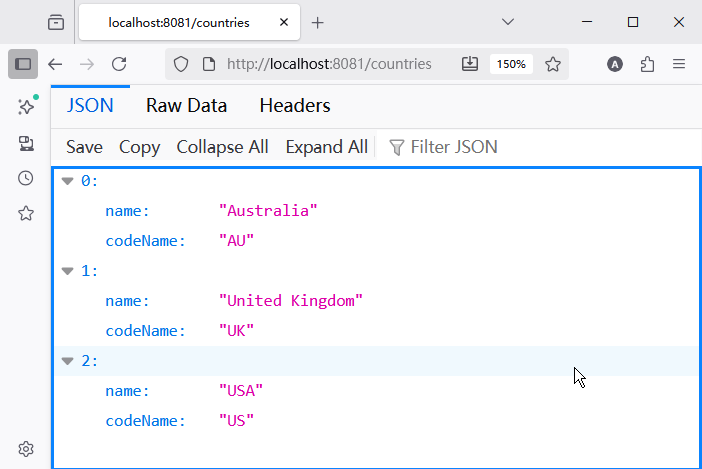Click the codeName key beside "UK"

click(x=146, y=331)
